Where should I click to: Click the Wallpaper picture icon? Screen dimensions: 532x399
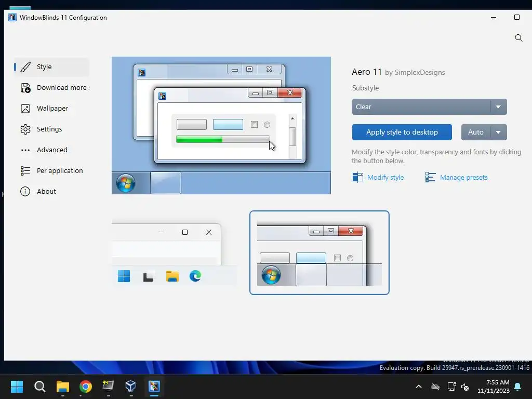point(25,109)
